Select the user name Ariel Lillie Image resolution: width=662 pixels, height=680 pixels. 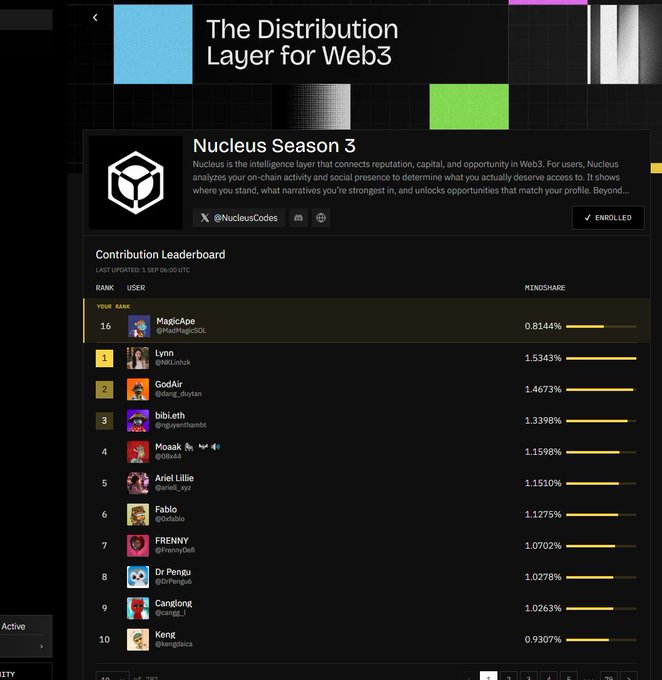(174, 478)
